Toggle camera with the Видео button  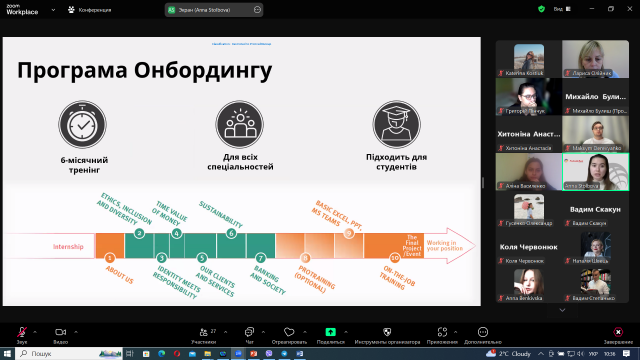point(60,335)
